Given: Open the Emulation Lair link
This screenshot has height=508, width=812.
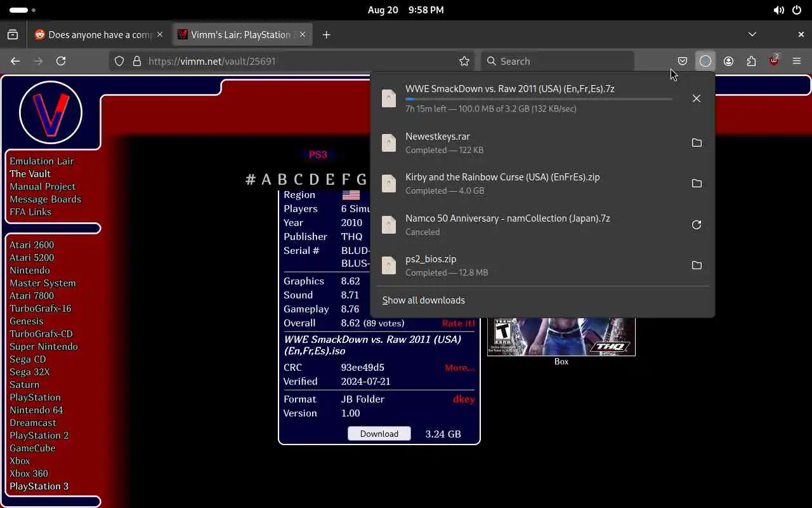Looking at the screenshot, I should point(42,161).
